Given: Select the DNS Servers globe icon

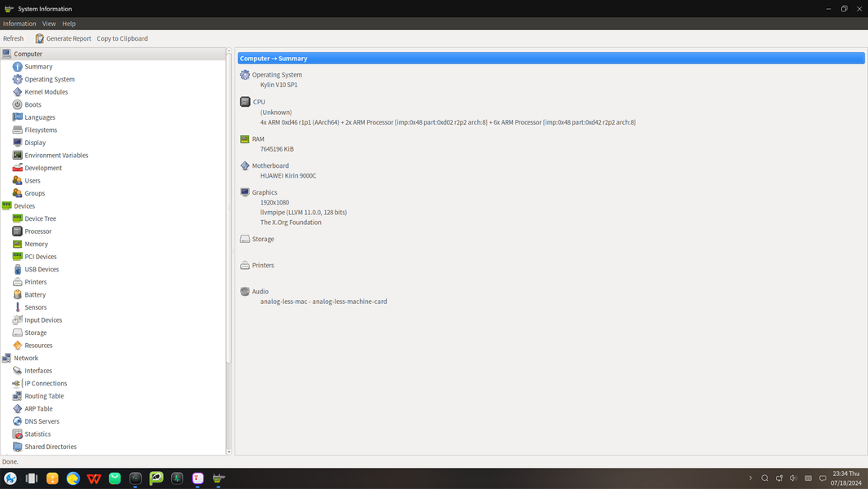Looking at the screenshot, I should (x=18, y=421).
